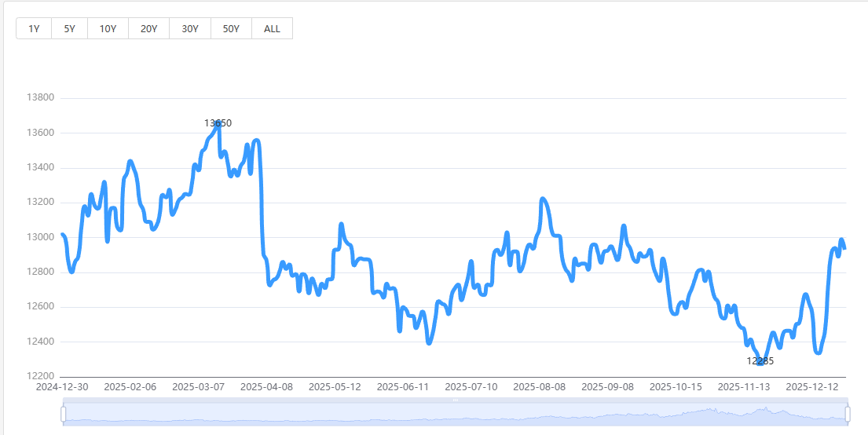Click the 13000 y-axis value label
The height and width of the screenshot is (435, 868).
40,237
